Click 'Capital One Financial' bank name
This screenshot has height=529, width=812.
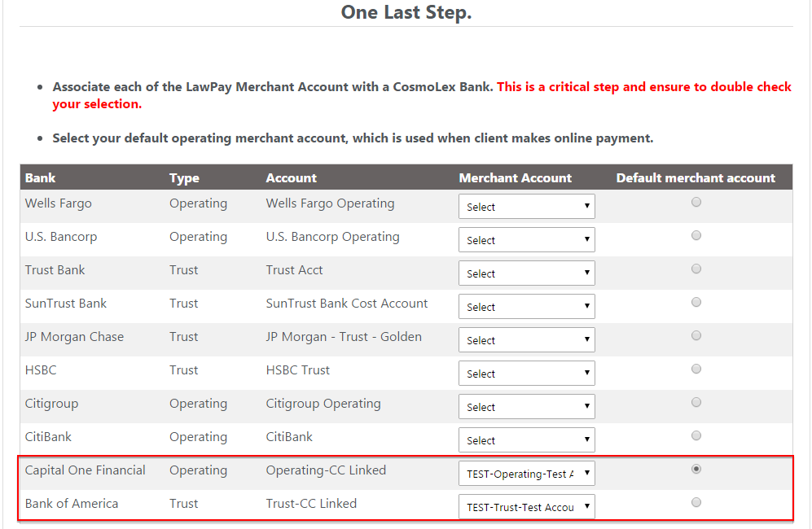(x=85, y=470)
